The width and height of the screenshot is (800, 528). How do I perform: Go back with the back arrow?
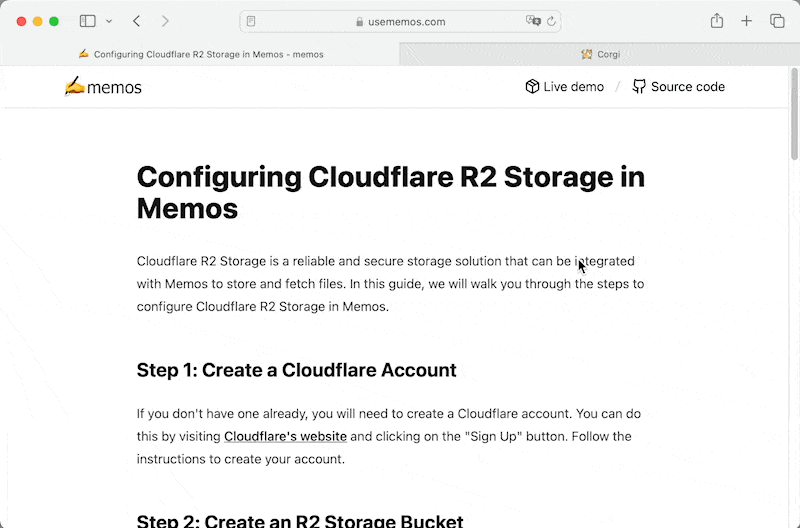(137, 21)
